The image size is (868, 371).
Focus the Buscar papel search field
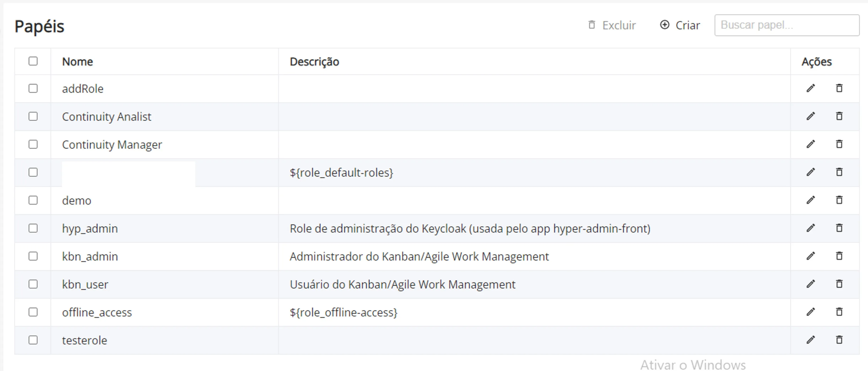(x=787, y=25)
